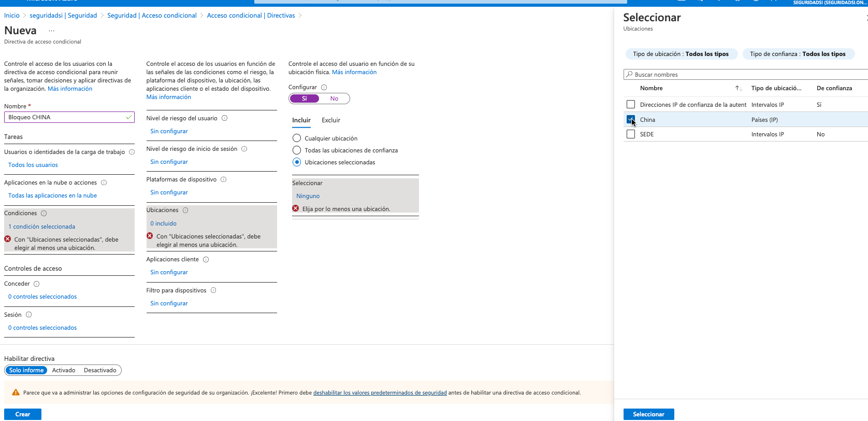
Task: Click the deshabilitar los valores predeterminados link
Action: coord(380,392)
